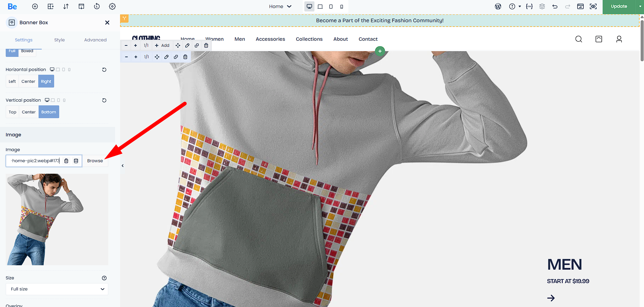Set horizontal position to Left
The height and width of the screenshot is (307, 644).
tap(12, 81)
